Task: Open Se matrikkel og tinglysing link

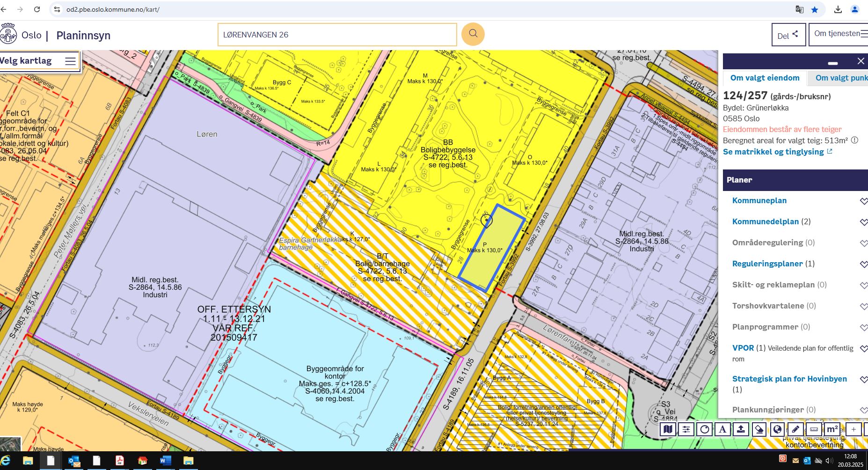Action: pos(777,152)
